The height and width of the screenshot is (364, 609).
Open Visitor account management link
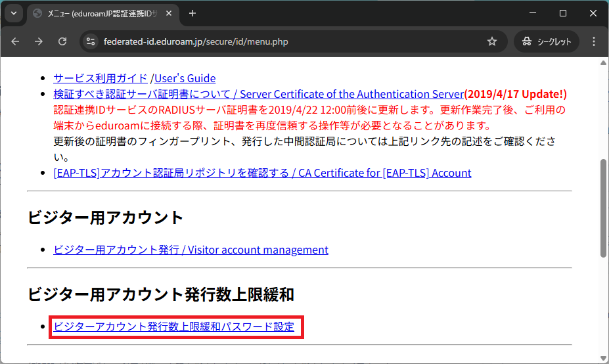pyautogui.click(x=191, y=250)
